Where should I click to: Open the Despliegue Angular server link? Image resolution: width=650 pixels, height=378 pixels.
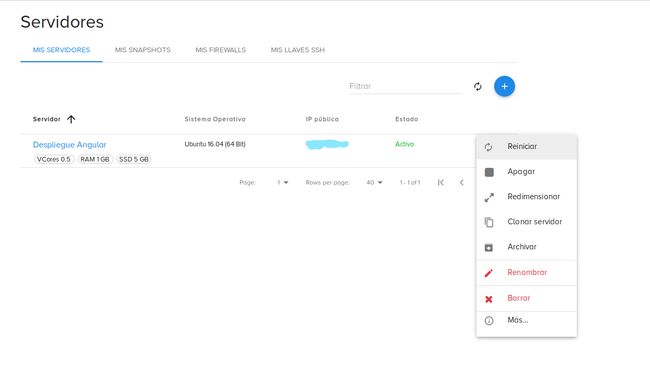click(x=70, y=145)
